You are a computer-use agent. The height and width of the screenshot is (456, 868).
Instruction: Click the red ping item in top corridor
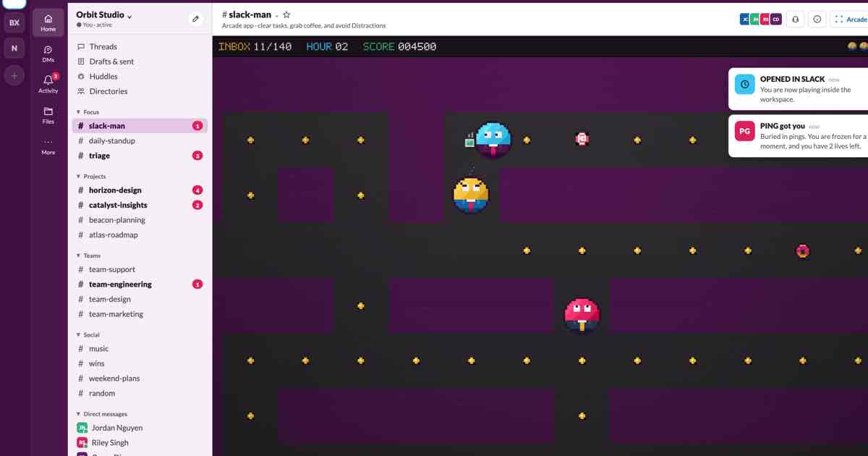coord(582,139)
